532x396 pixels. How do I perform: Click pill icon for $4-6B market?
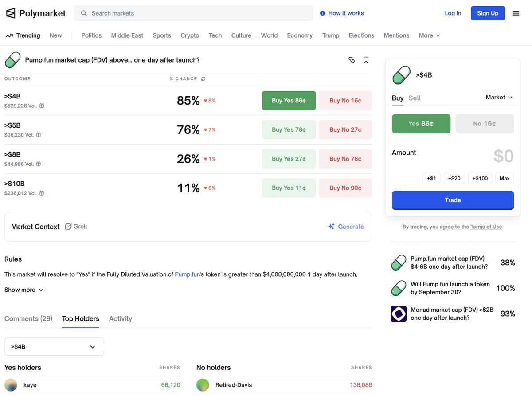click(x=399, y=263)
